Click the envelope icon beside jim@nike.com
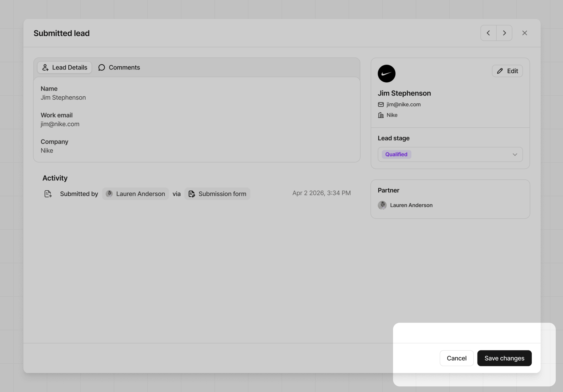Screen dimensions: 563x392 click(x=381, y=104)
